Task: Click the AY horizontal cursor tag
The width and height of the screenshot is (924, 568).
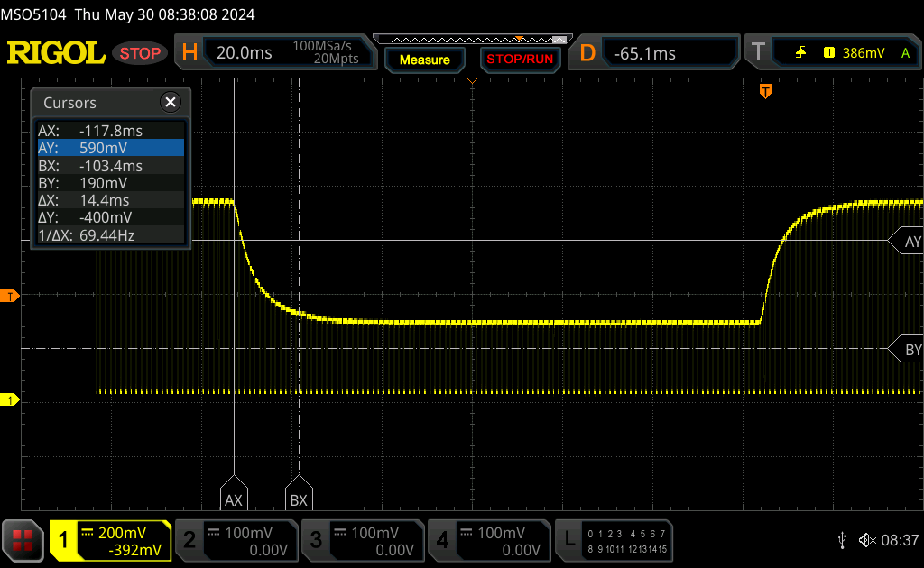Action: (909, 242)
